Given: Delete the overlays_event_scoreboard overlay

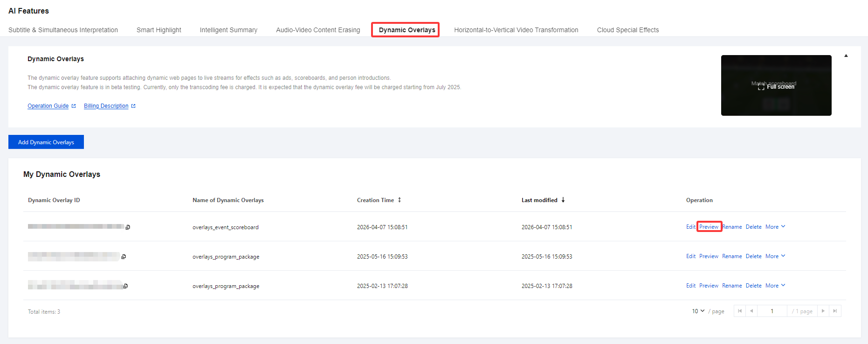Looking at the screenshot, I should (754, 227).
